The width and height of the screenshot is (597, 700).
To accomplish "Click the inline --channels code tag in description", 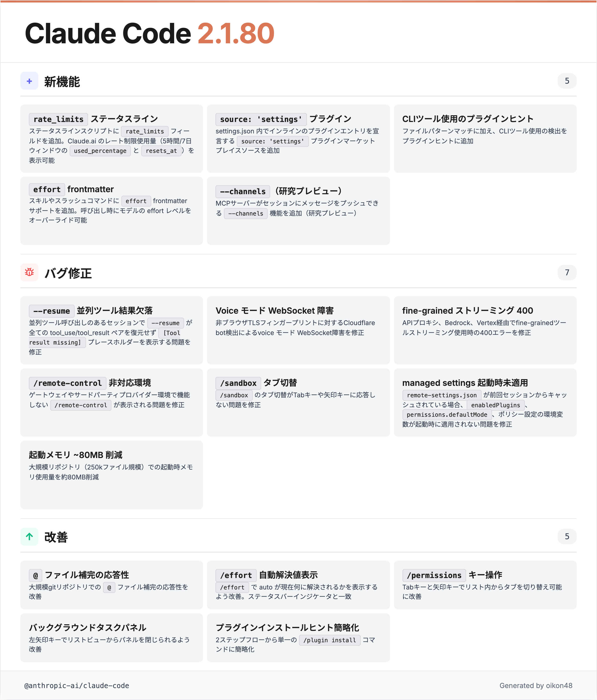I will (x=246, y=214).
